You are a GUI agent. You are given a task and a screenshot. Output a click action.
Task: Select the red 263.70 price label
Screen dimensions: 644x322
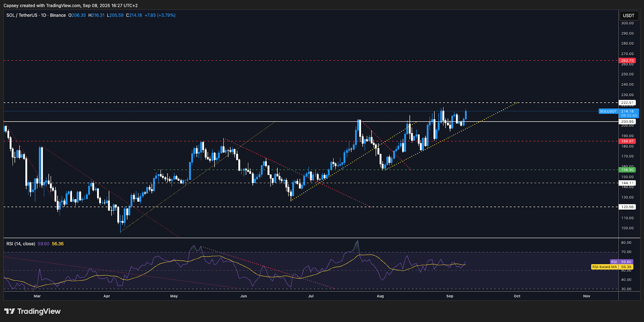point(627,61)
